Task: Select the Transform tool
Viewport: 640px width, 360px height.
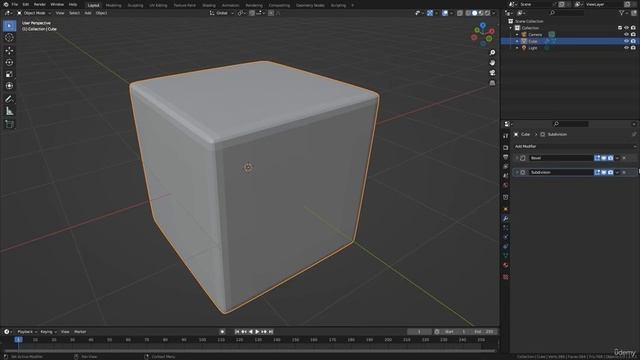Action: coord(9,86)
